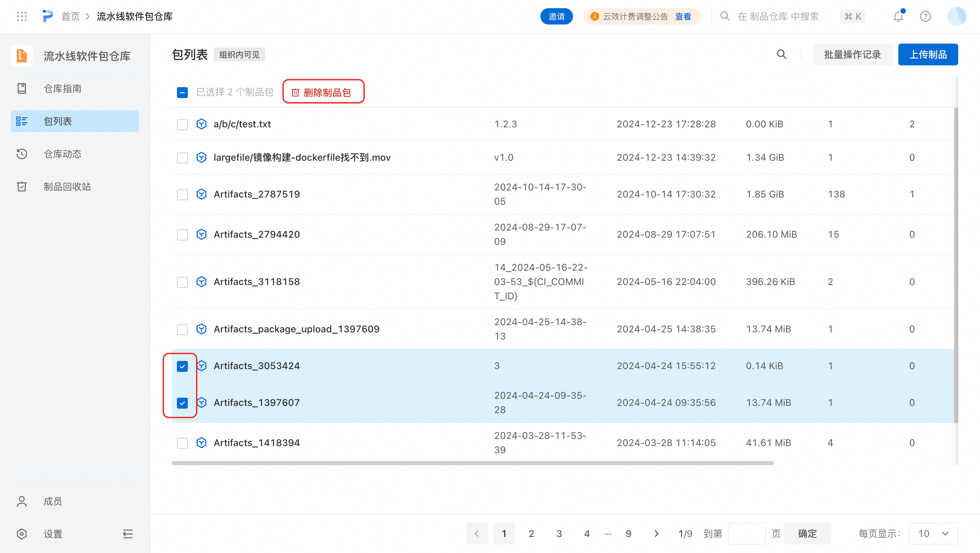Click package icon next to Artifacts_3118158

click(x=201, y=282)
